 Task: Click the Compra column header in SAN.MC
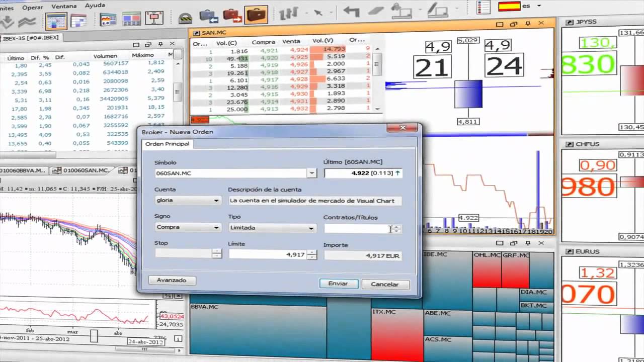pyautogui.click(x=264, y=42)
